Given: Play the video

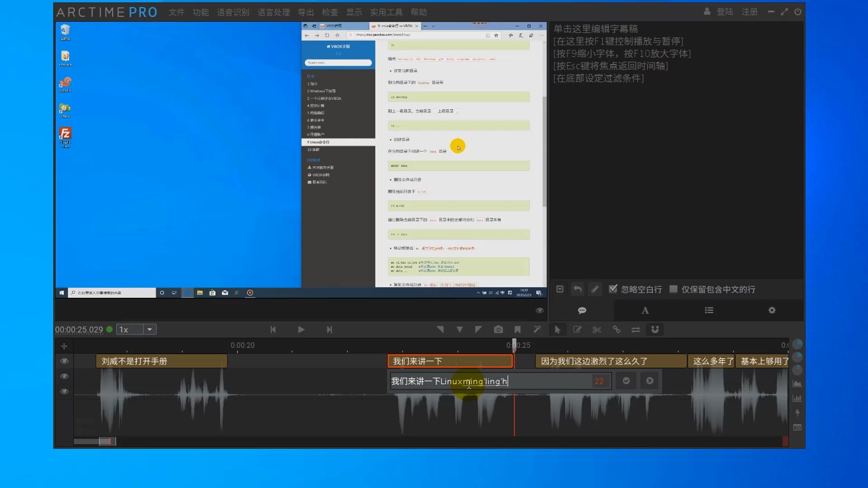Looking at the screenshot, I should pos(301,329).
